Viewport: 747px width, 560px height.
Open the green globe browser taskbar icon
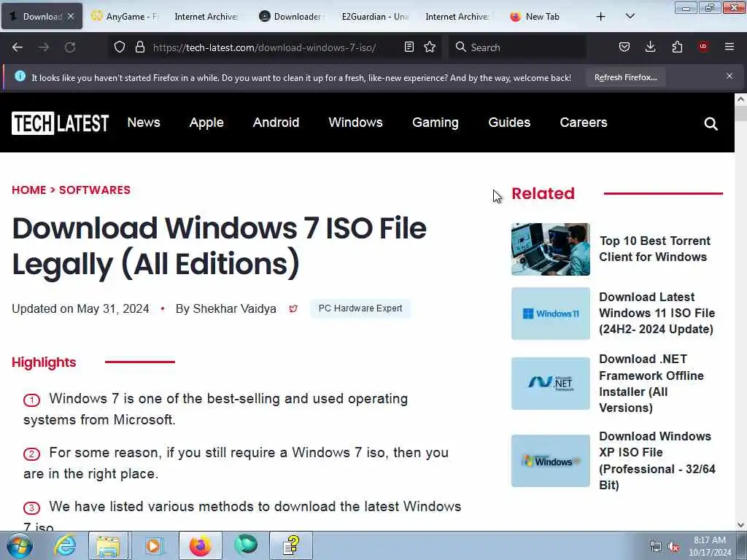pos(246,545)
